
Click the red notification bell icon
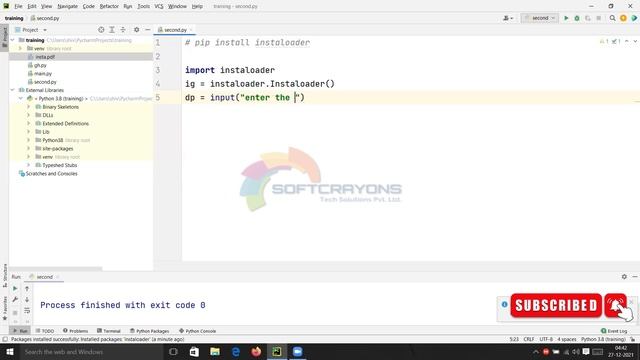pos(616,305)
